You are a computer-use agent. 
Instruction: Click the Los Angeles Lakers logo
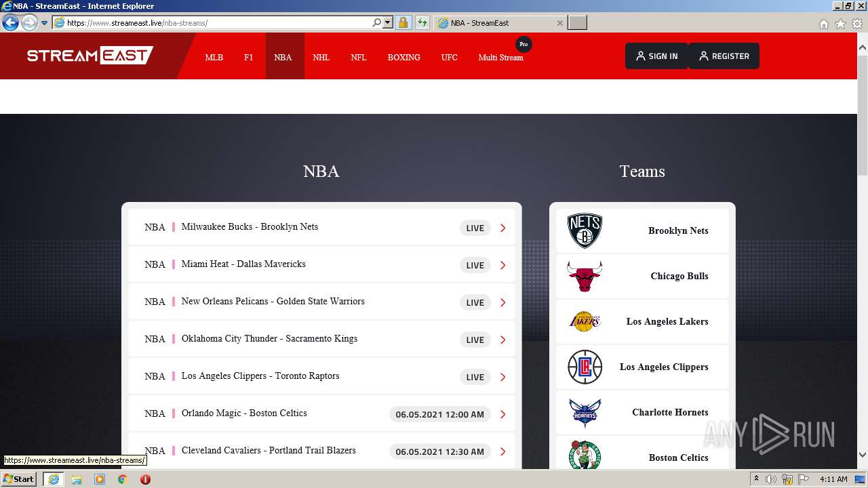[x=585, y=321]
